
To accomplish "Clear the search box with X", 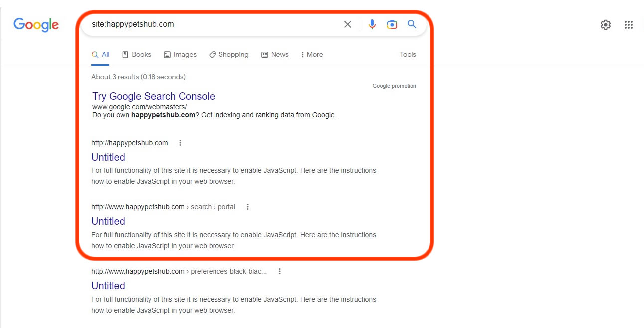I will point(348,24).
